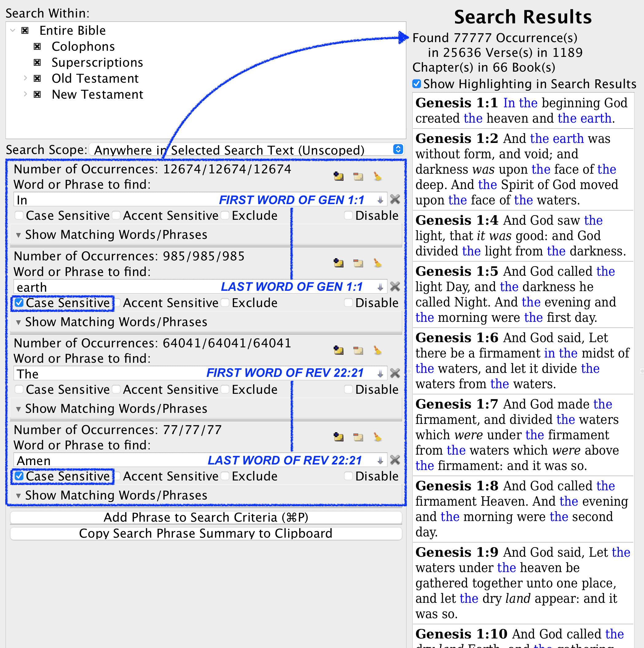Click the delete-phrase icon in the 'The' row
This screenshot has height=648, width=644.
[358, 350]
